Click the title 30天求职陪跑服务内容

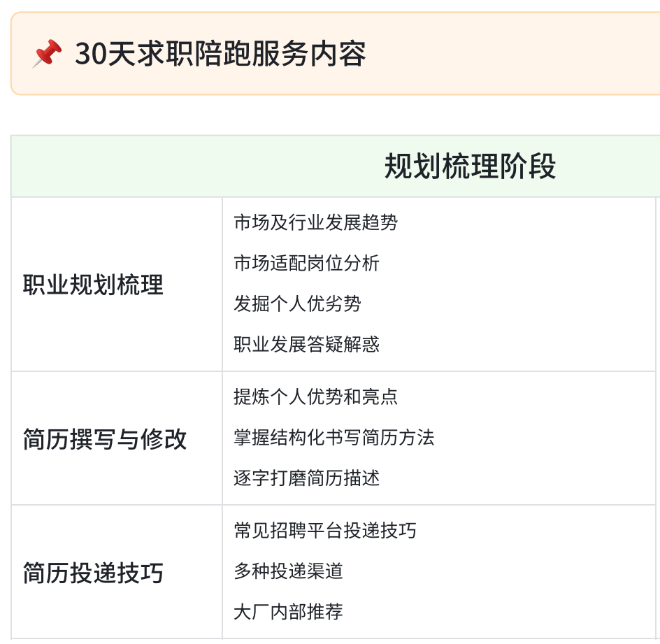[220, 54]
